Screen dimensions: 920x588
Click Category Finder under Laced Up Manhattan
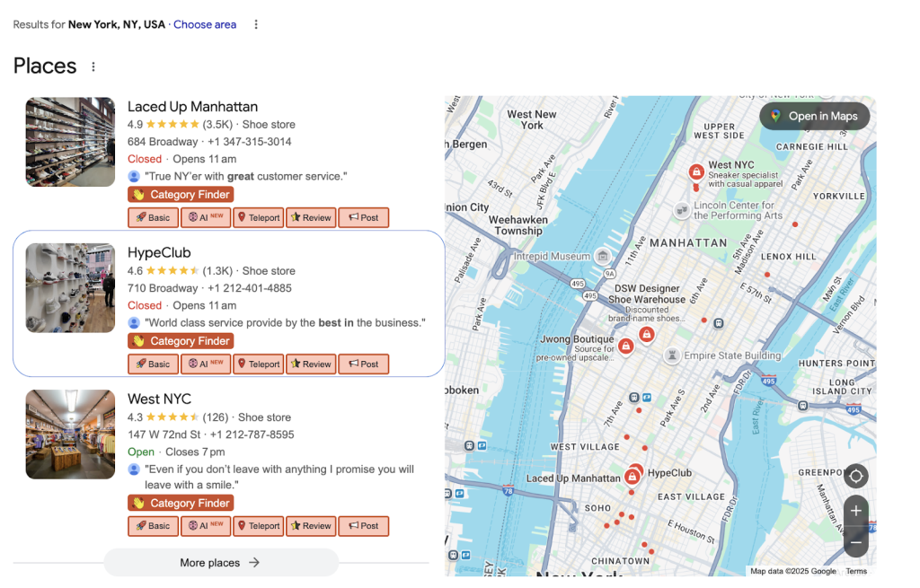181,194
